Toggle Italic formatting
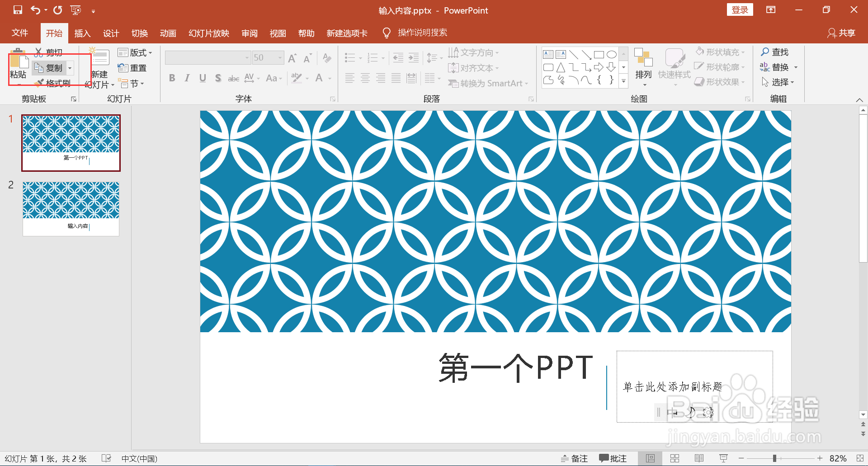 (187, 78)
